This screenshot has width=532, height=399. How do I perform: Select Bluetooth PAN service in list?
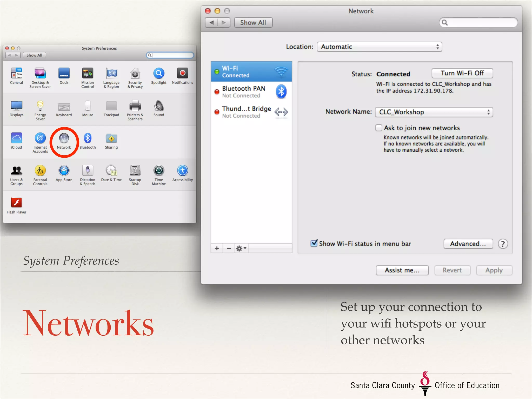click(x=251, y=92)
